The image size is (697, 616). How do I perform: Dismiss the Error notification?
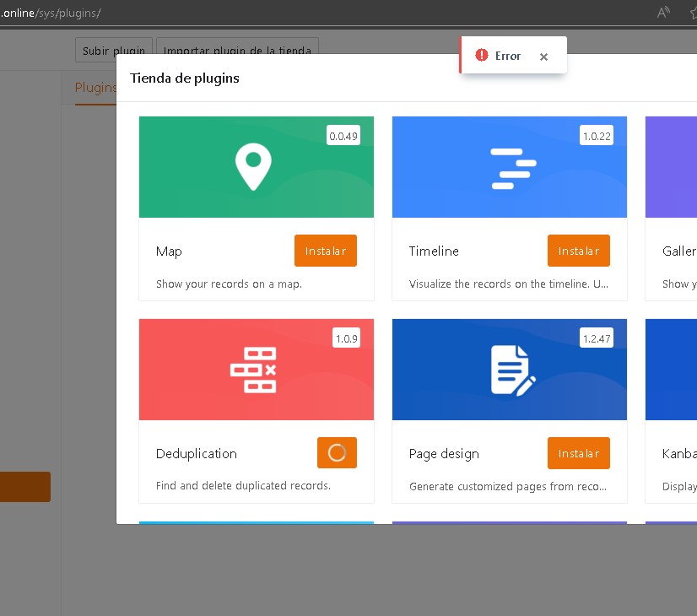543,57
